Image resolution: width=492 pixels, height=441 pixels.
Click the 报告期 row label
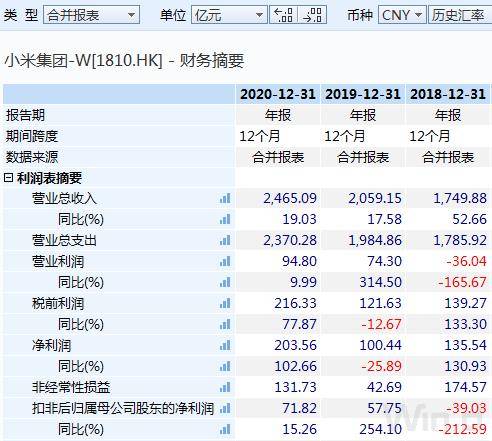[x=25, y=115]
